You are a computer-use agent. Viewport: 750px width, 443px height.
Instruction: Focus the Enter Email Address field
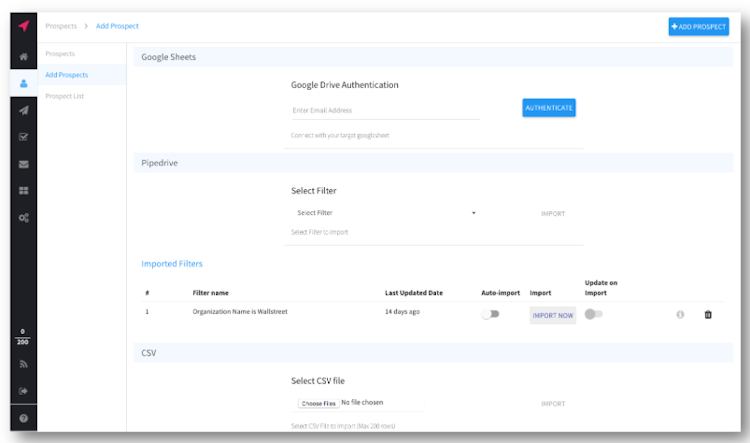(386, 111)
